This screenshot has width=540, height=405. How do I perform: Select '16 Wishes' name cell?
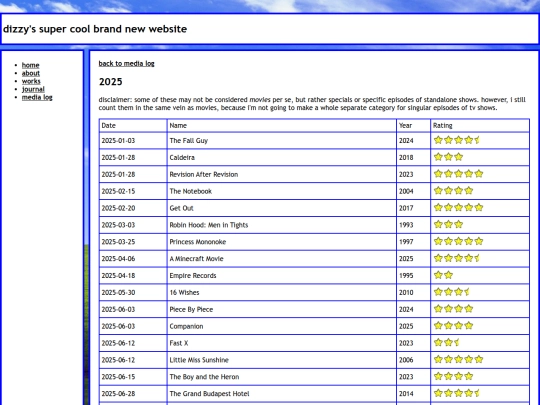click(282, 292)
